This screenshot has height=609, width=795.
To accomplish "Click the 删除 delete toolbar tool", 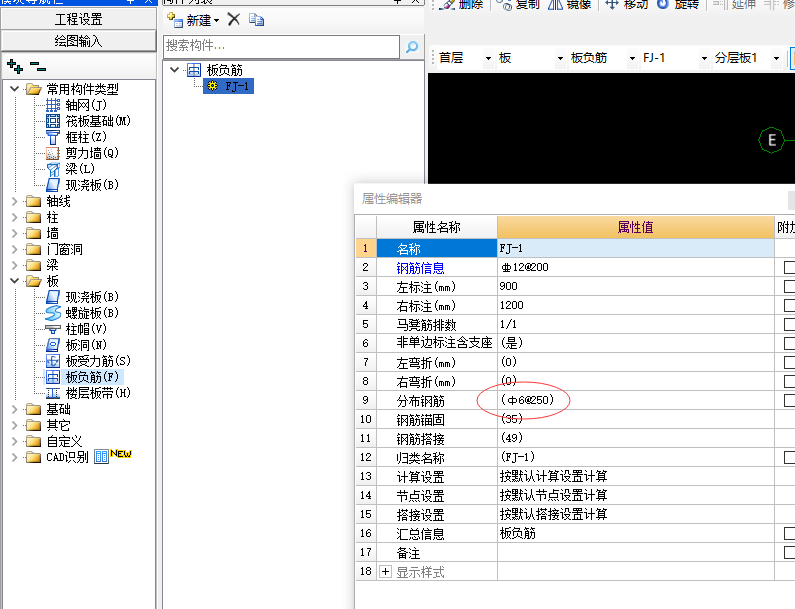I will (461, 5).
